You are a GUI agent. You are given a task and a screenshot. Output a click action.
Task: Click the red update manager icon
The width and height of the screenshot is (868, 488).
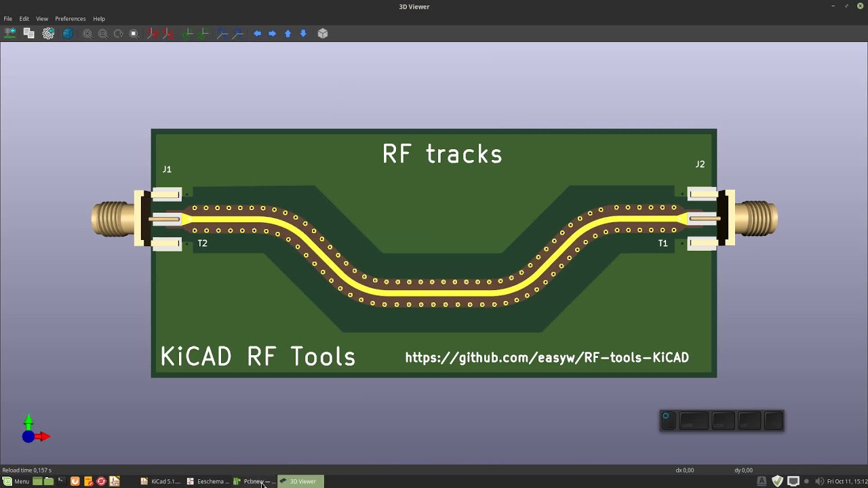pyautogui.click(x=101, y=481)
